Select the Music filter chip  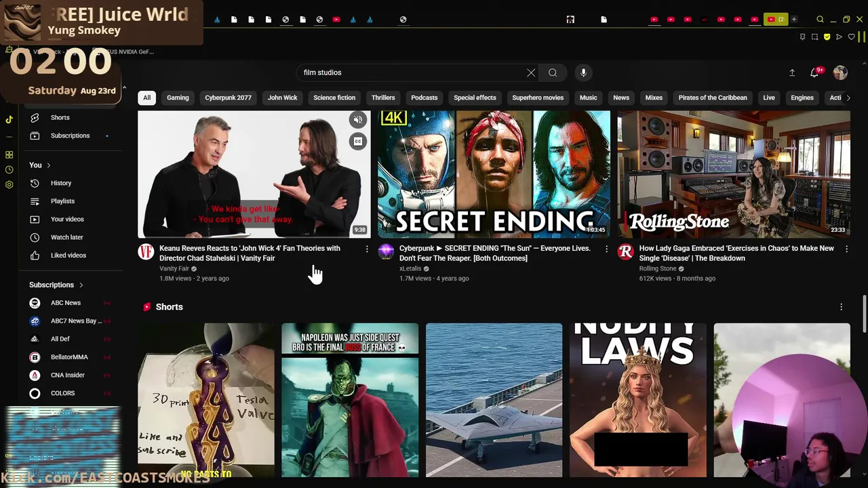point(589,98)
